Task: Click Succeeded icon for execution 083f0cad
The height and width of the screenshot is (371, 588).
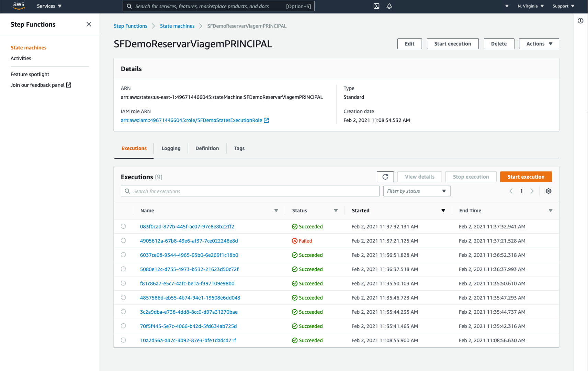Action: point(295,227)
